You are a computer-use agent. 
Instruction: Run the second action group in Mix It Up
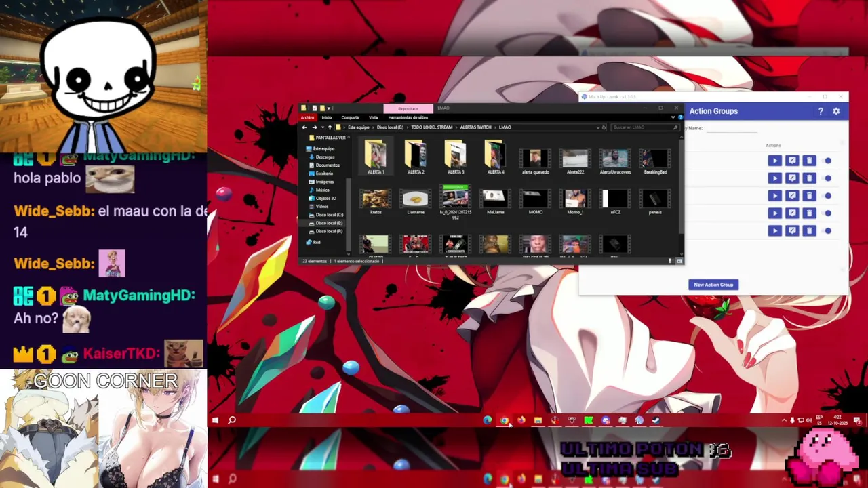(774, 178)
